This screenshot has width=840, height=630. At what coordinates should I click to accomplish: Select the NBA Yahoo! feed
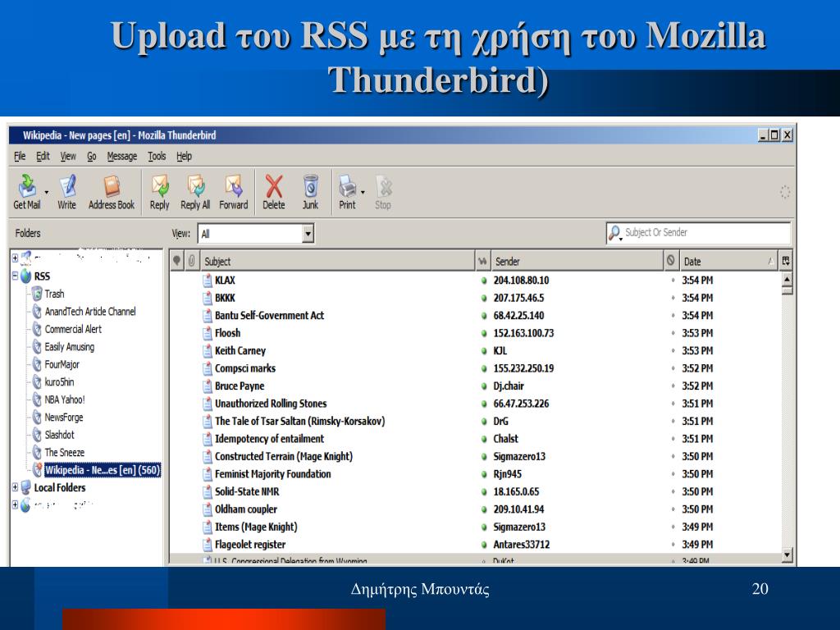coord(64,399)
